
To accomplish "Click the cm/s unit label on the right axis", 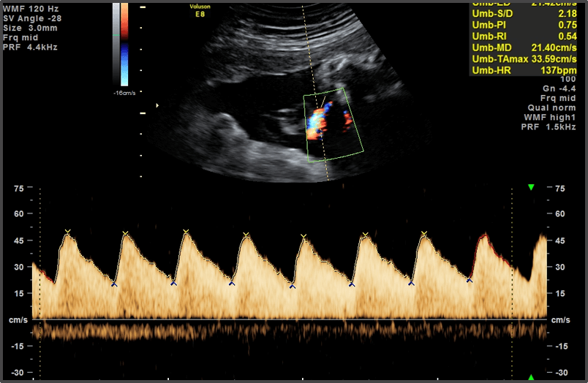I will pos(561,320).
